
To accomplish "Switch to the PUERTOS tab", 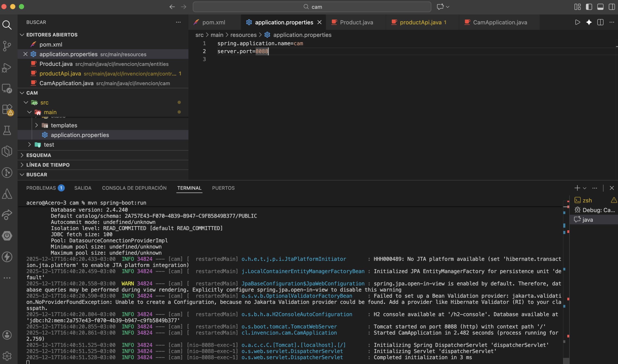I will click(223, 188).
